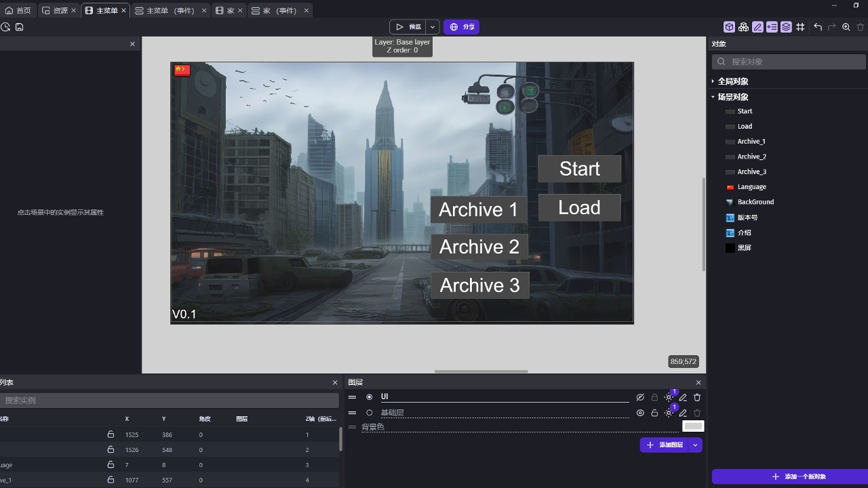
Task: Open the layers panel toolbar icon
Action: (785, 26)
